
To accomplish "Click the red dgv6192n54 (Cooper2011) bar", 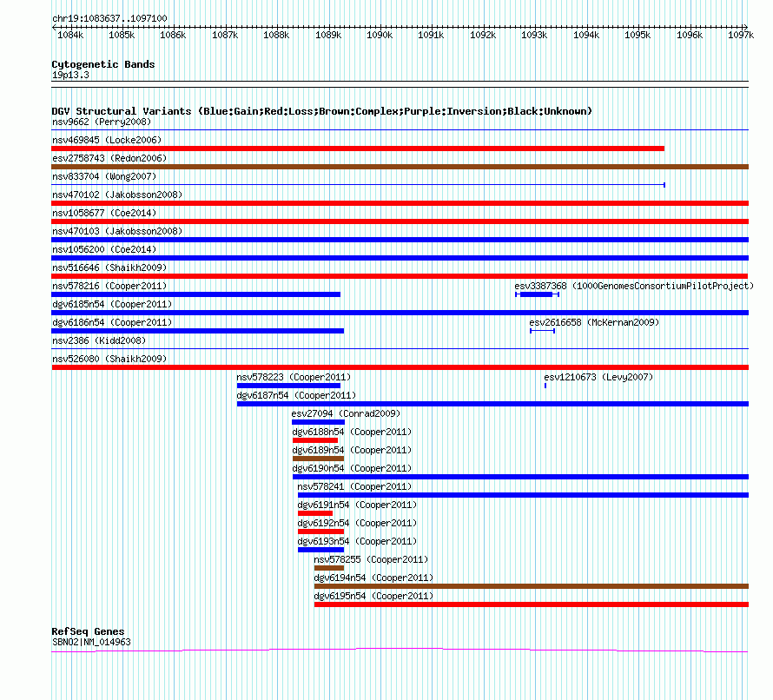I will [320, 532].
